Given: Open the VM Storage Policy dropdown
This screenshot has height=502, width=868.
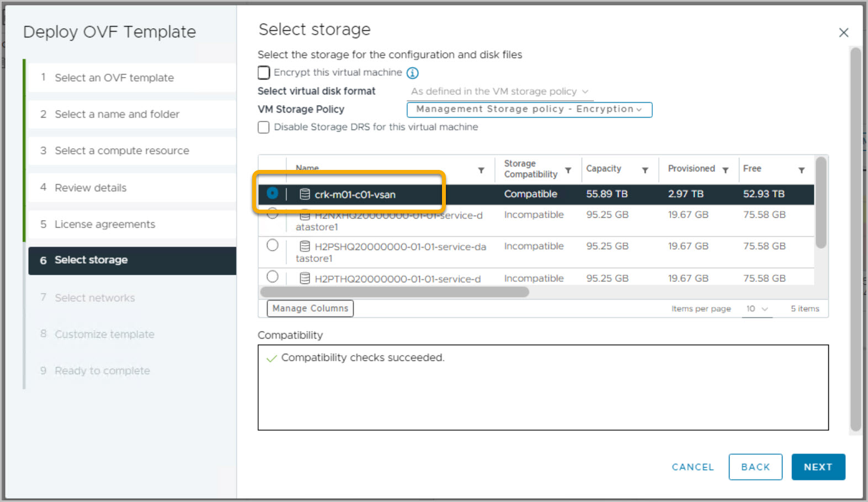Looking at the screenshot, I should 529,110.
